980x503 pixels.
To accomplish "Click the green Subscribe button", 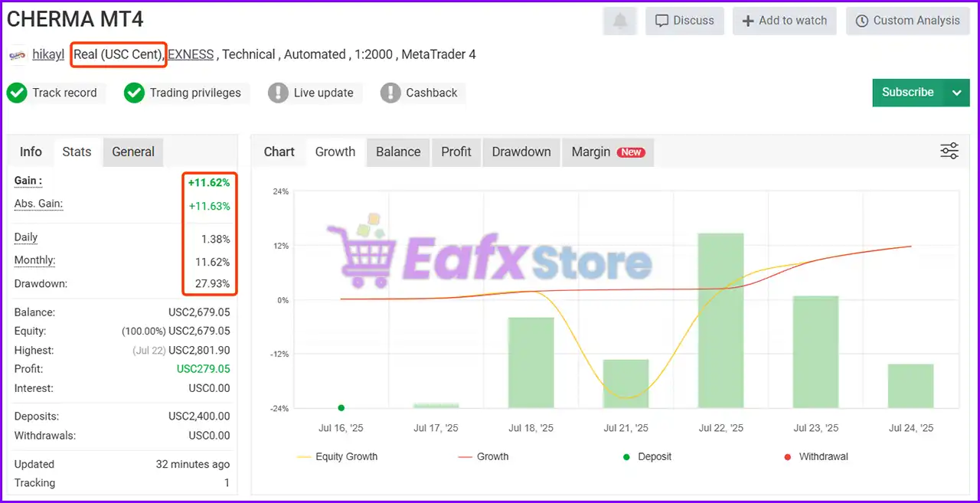I will [x=908, y=93].
